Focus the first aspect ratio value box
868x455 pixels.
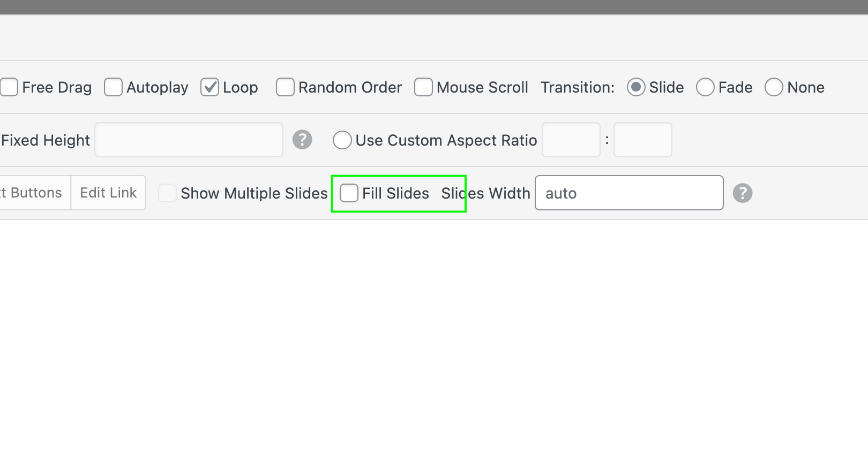click(x=571, y=140)
